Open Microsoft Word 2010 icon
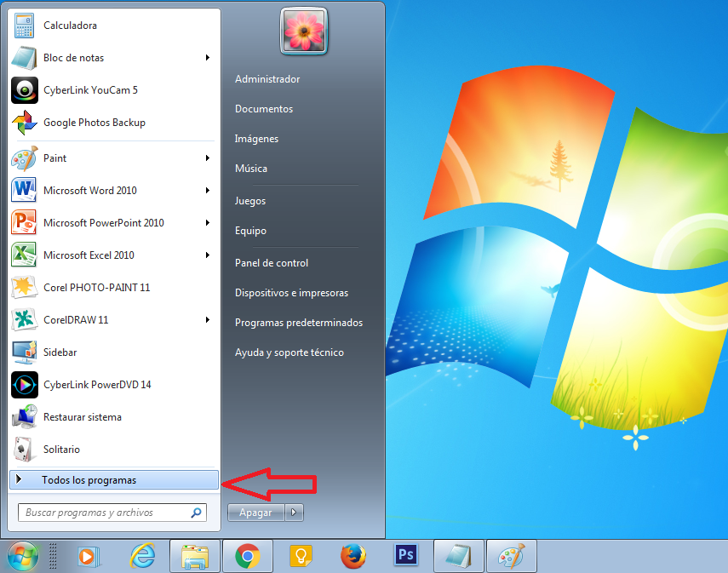The image size is (728, 573). pyautogui.click(x=24, y=191)
